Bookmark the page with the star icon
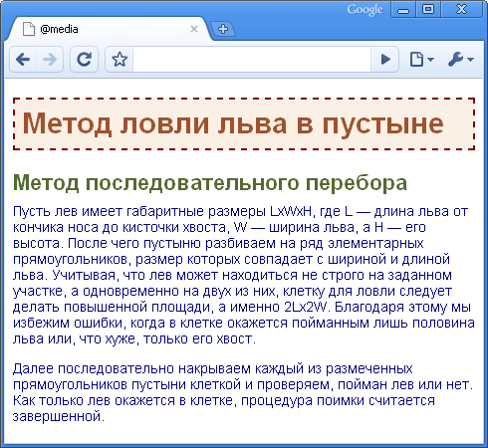The height and width of the screenshot is (448, 488). point(120,60)
